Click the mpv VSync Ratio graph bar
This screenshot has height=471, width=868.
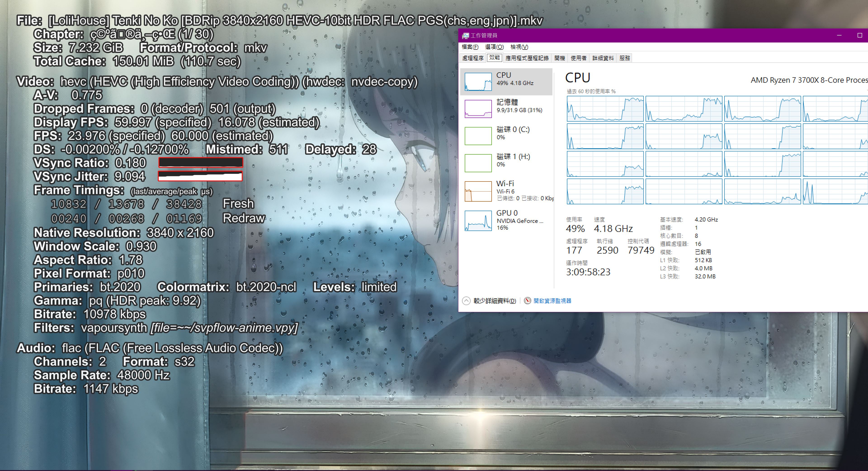[x=200, y=162]
